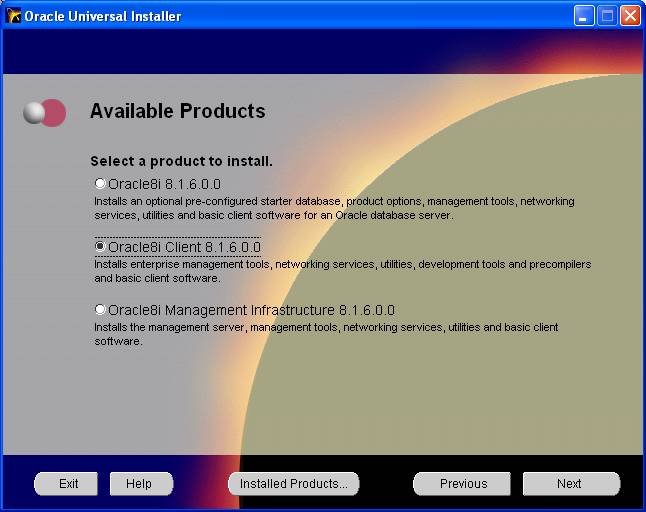Click the Client description about enterprise management tools
Viewport: 646px width, 512px height.
coord(342,271)
